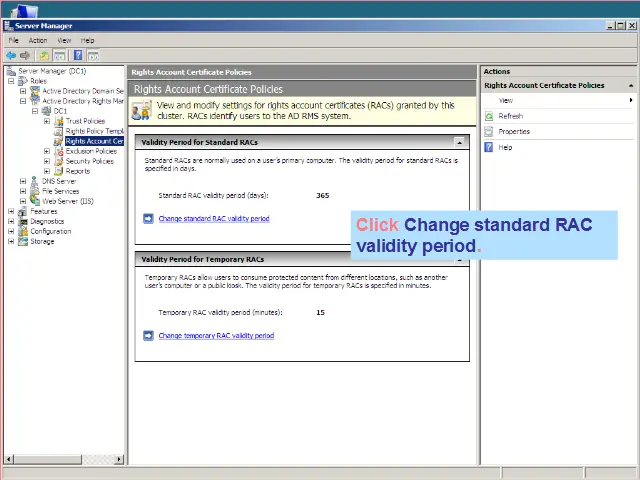Screen dimensions: 640x480
Task: Expand the Features node
Action: [x=11, y=211]
